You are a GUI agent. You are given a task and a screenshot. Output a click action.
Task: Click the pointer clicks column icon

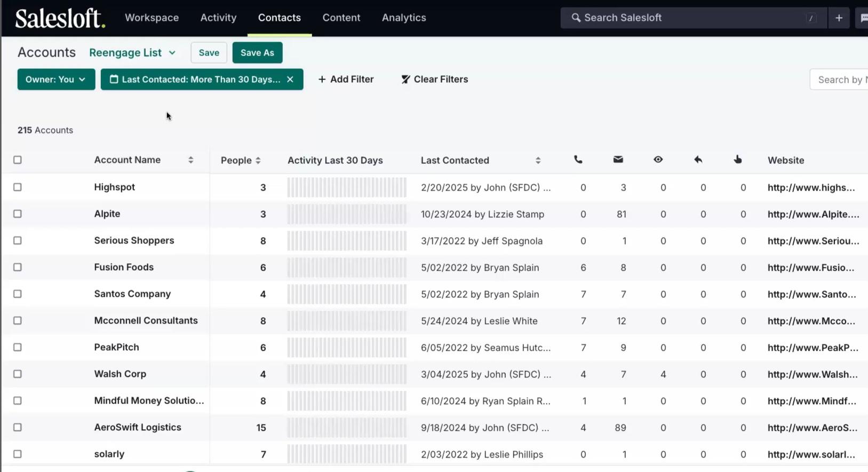click(738, 160)
